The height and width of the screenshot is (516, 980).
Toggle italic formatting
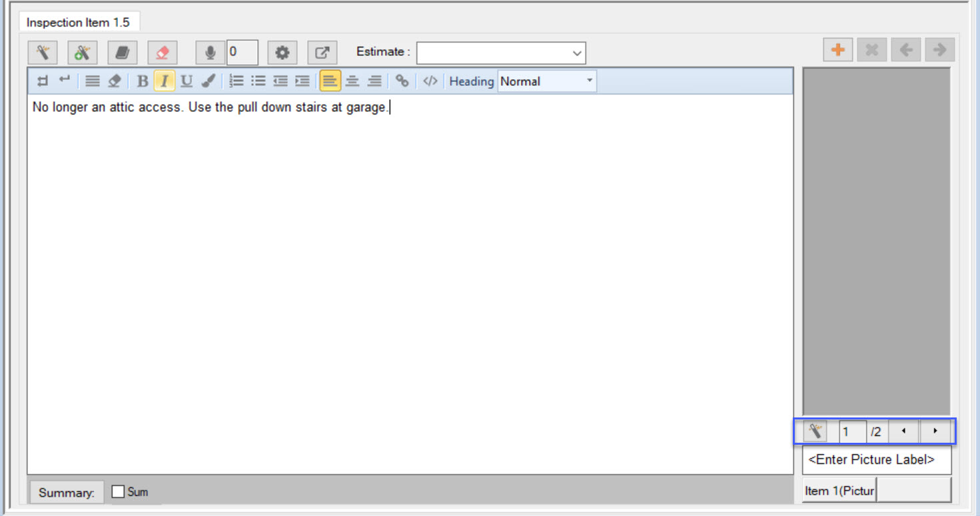(x=164, y=81)
